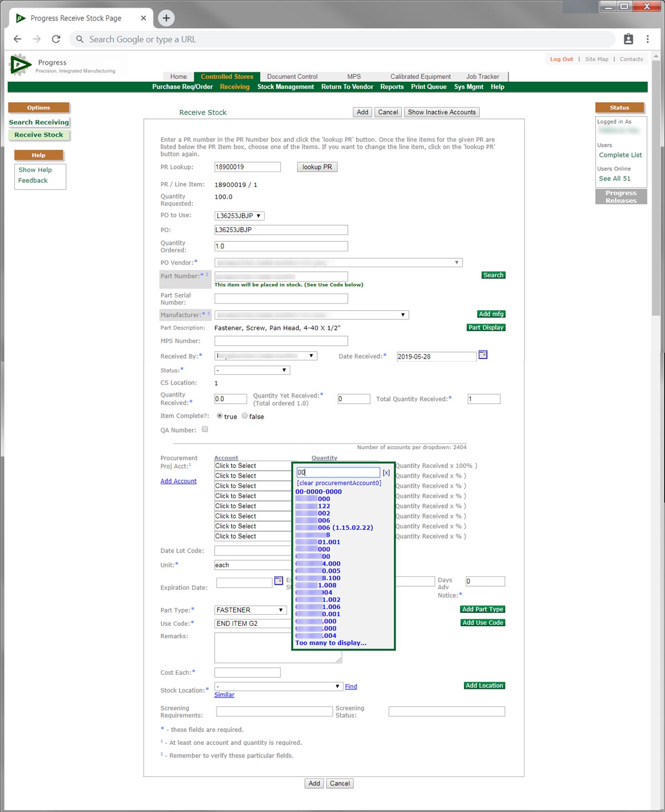Open the Status dropdown
The image size is (665, 812).
point(252,370)
